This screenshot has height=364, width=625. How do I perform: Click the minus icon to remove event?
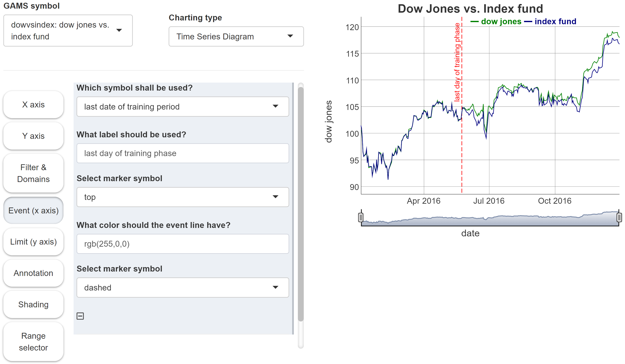[x=80, y=316]
